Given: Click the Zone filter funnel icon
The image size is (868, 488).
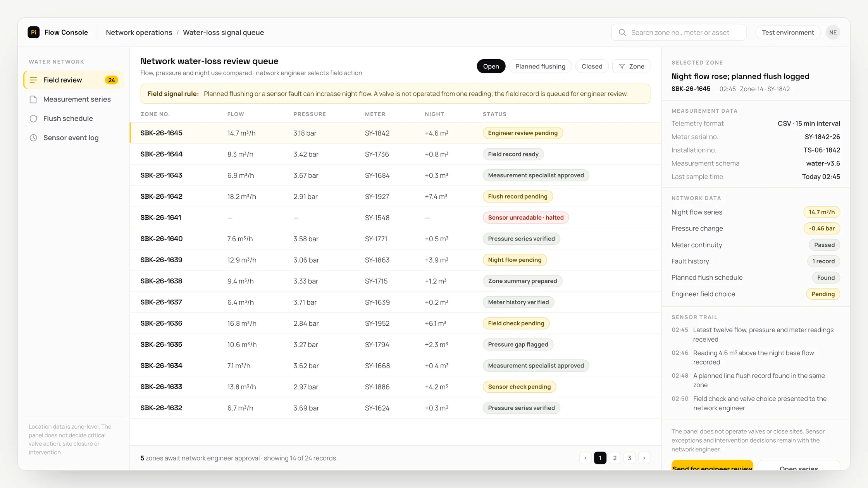Looking at the screenshot, I should pyautogui.click(x=622, y=67).
